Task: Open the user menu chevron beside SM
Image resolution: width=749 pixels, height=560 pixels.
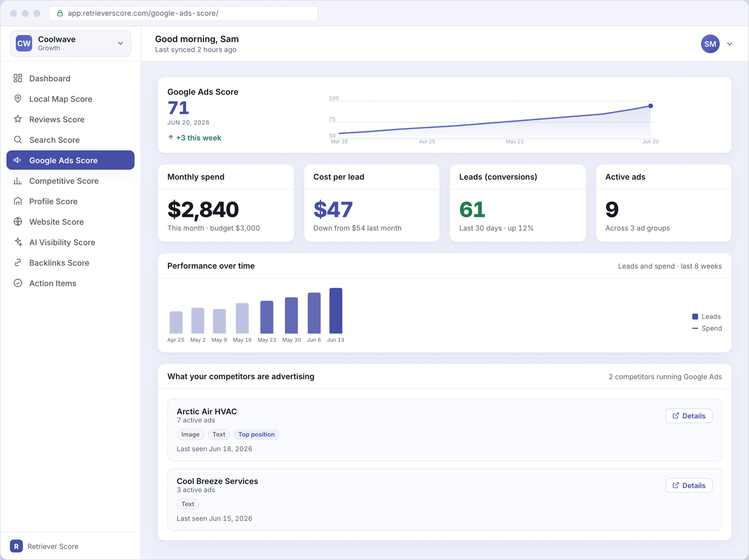Action: pos(729,44)
